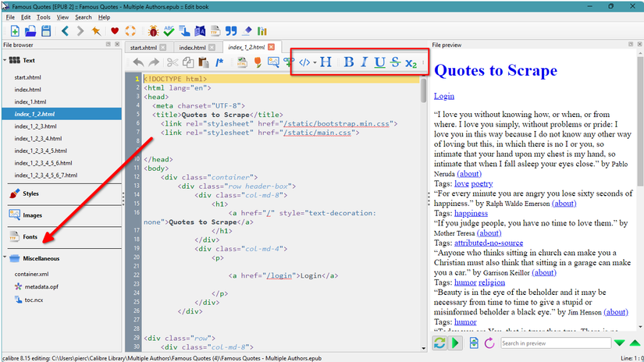Viewport: 644px width, 362px height.
Task: Open the Help menu
Action: 104,17
